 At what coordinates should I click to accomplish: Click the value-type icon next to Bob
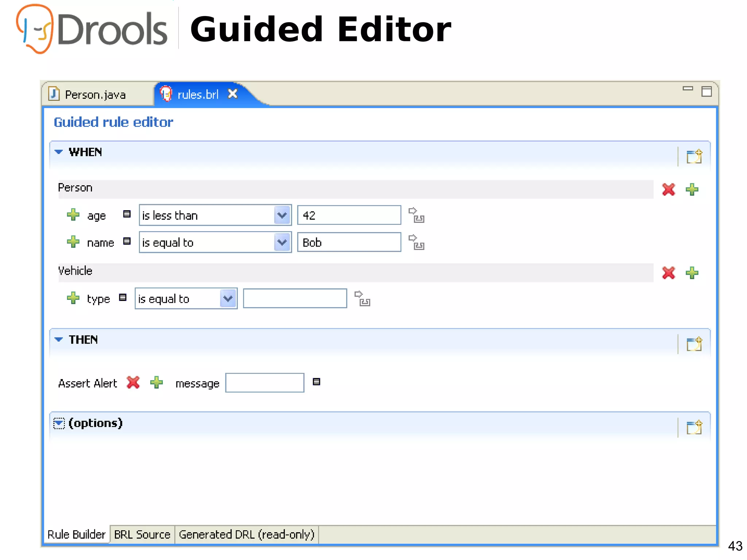pos(416,242)
